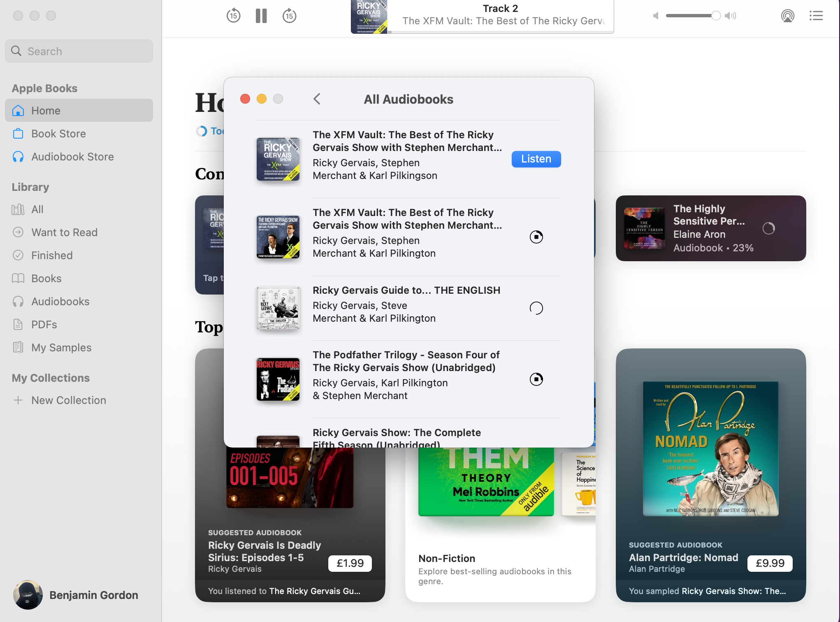Open the track list icon
The height and width of the screenshot is (622, 840).
click(816, 16)
